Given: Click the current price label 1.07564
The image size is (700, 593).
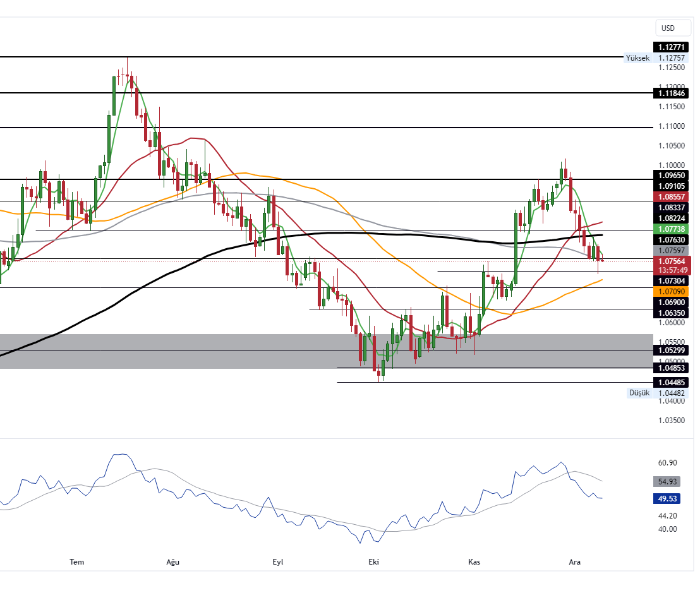Looking at the screenshot, I should pyautogui.click(x=672, y=261).
